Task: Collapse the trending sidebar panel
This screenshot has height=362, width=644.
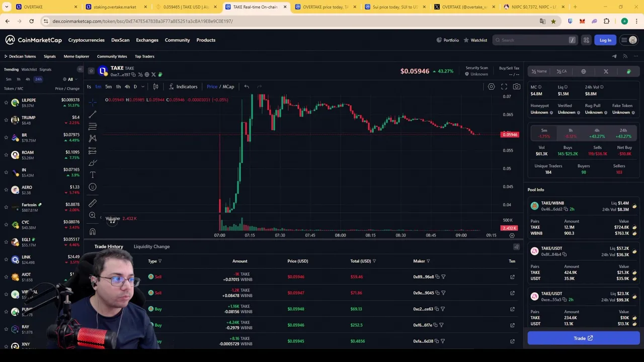Action: click(x=79, y=69)
